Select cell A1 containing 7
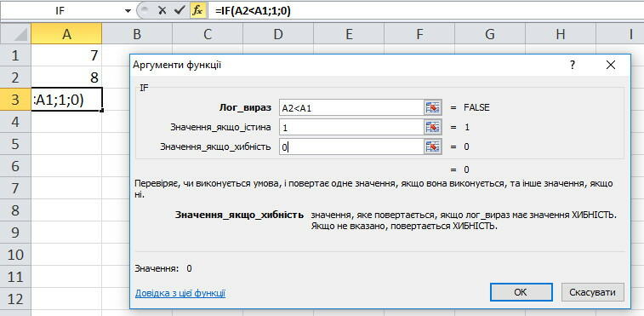The image size is (644, 316). pyautogui.click(x=66, y=55)
